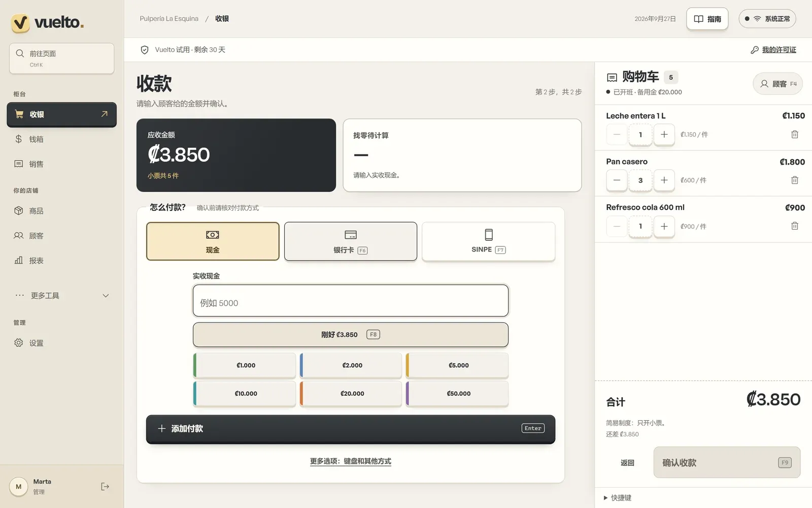Click 返回 back button

point(627,463)
